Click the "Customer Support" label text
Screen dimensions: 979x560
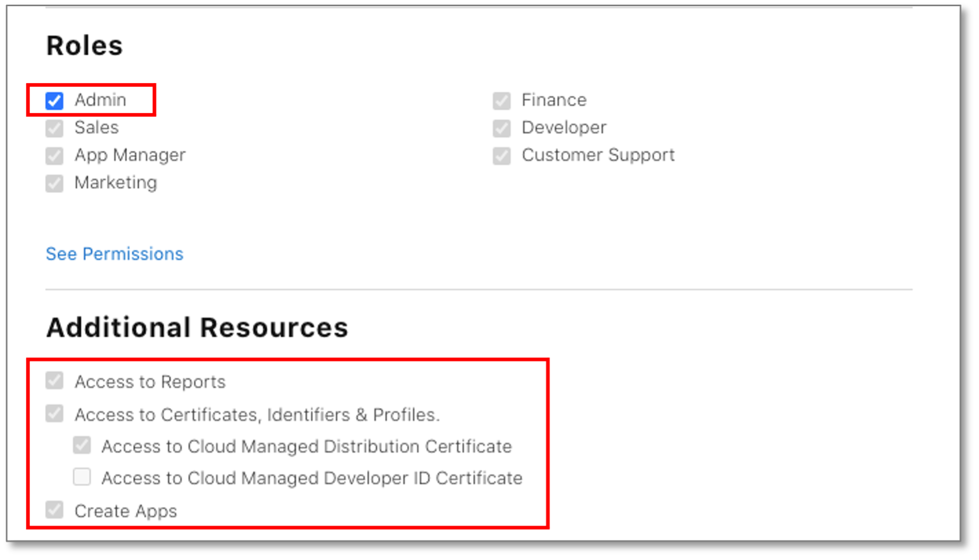click(x=598, y=155)
